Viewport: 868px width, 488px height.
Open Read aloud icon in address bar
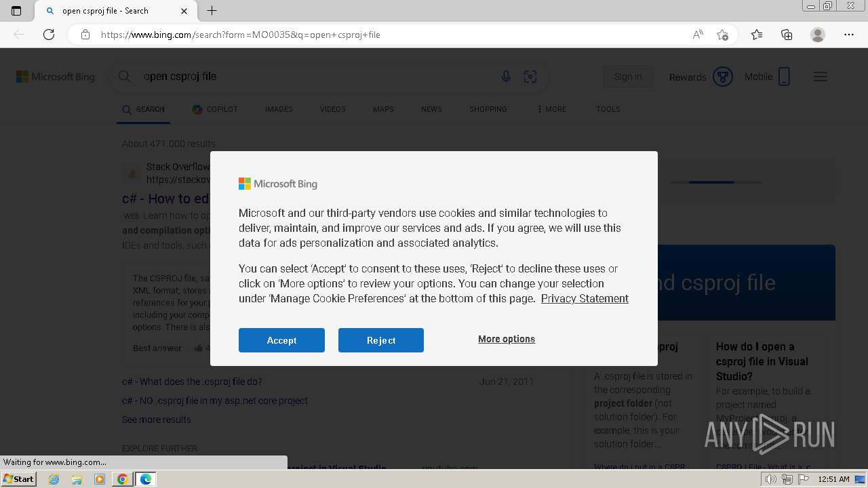click(698, 35)
